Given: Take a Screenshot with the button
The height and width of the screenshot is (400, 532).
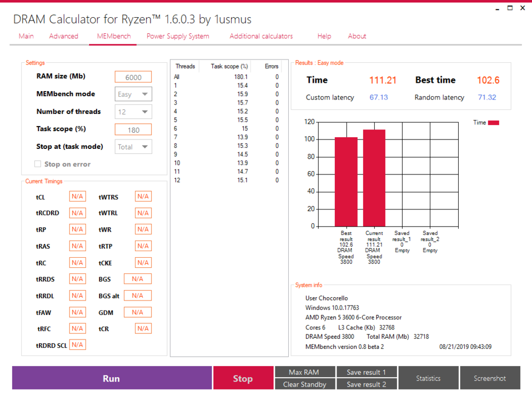Looking at the screenshot, I should (x=490, y=378).
